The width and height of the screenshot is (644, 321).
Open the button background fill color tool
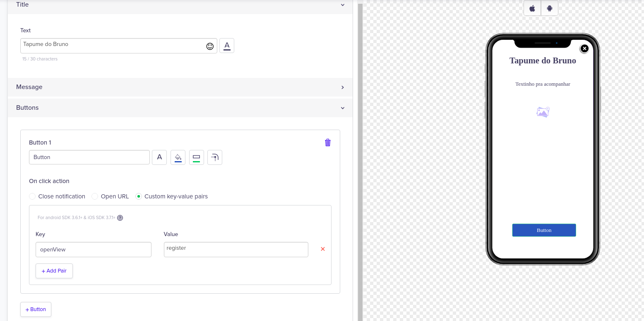click(178, 157)
